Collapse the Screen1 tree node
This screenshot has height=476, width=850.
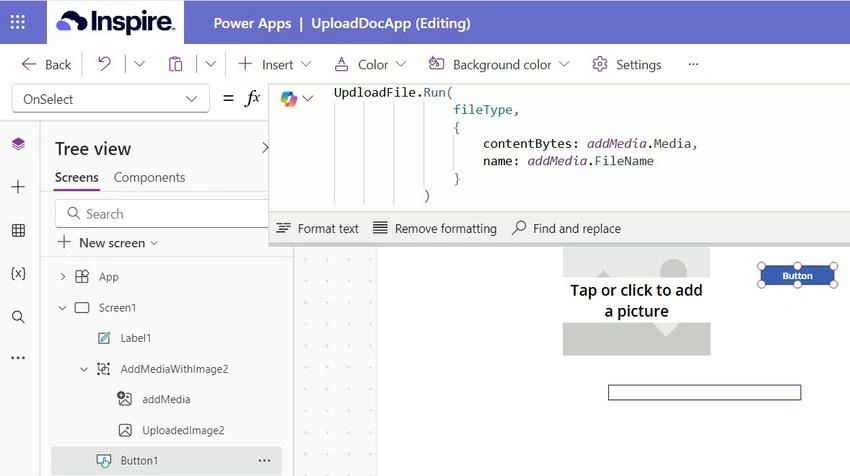point(62,308)
